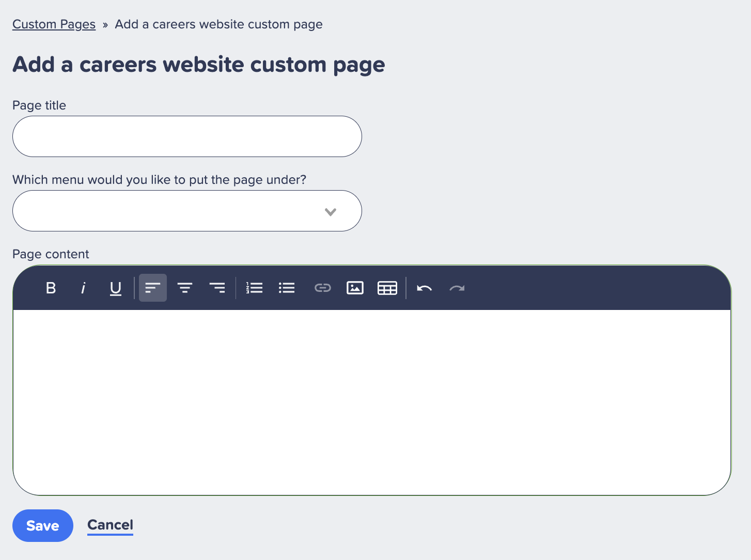Toggle underline formatting
751x560 pixels.
click(115, 288)
